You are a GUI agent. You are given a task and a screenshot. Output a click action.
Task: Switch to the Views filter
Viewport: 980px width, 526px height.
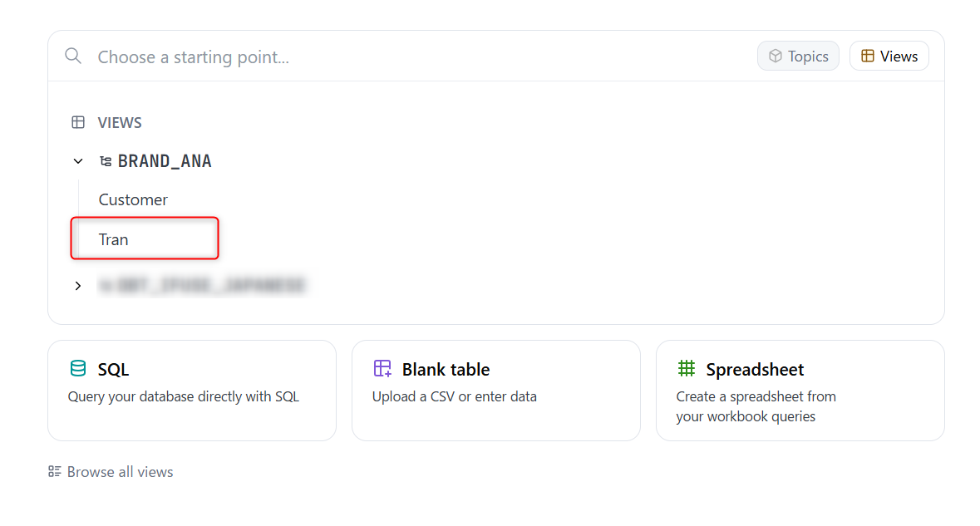point(889,56)
